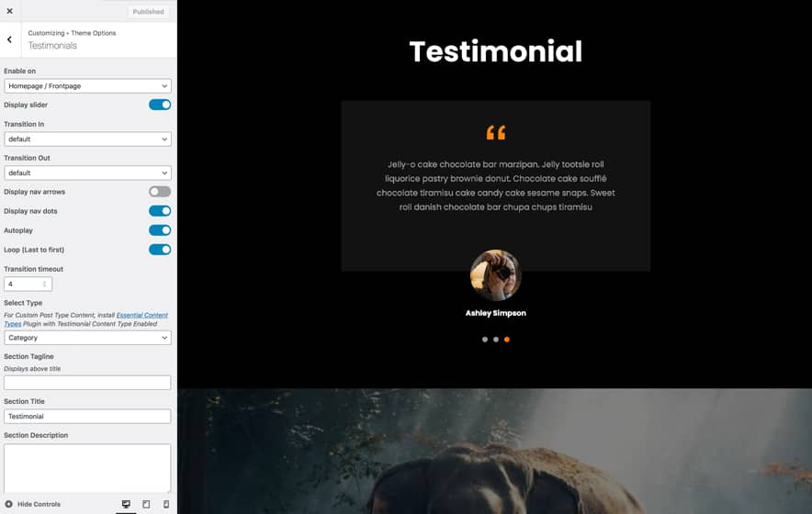This screenshot has width=812, height=514.
Task: Click the Jelly-o cake testimonial text
Action: point(496,185)
